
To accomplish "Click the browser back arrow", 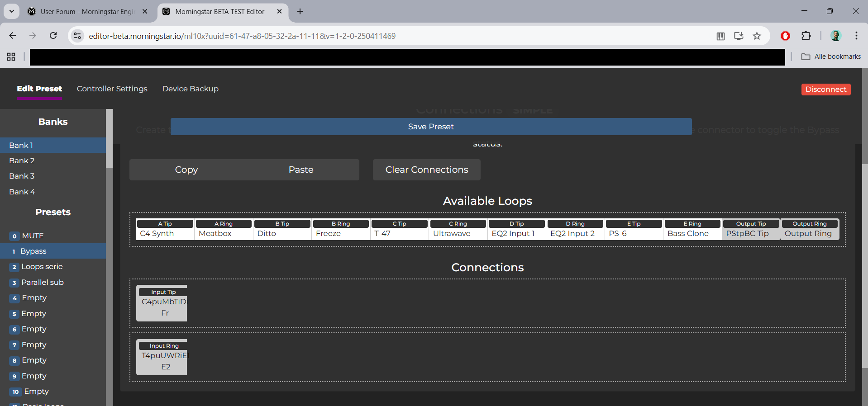I will pos(13,36).
